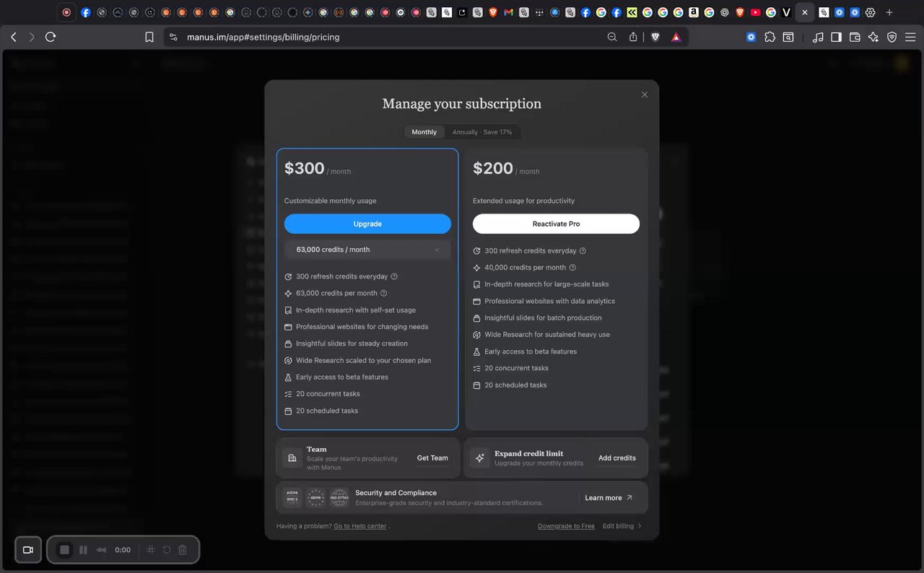
Task: Open Edit billing link
Action: [x=622, y=526]
